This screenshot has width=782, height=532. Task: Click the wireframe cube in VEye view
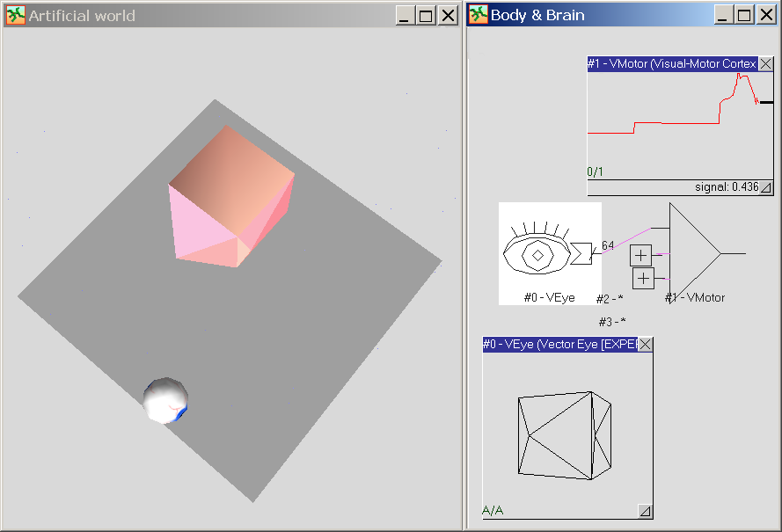[563, 435]
